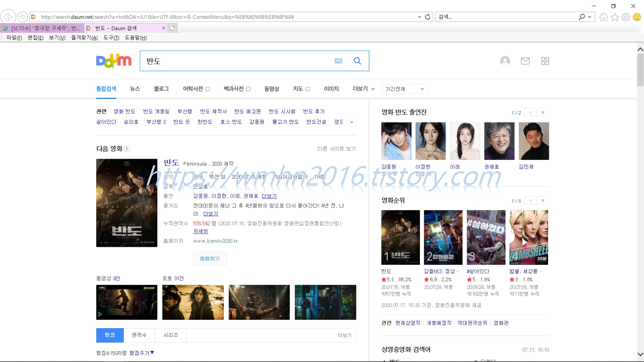
Task: Click the vertical scrollbar up arrow
Action: 640,49
